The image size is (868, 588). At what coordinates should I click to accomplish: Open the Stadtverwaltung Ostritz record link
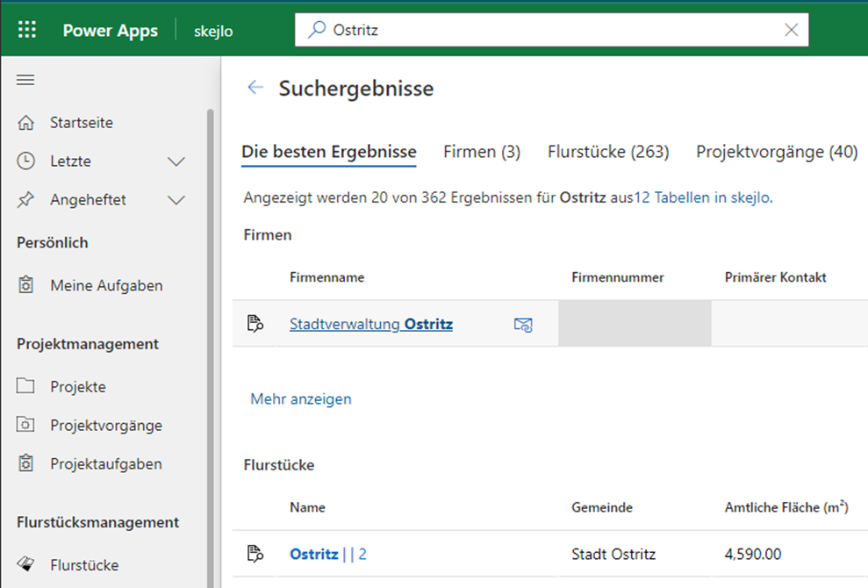(370, 325)
